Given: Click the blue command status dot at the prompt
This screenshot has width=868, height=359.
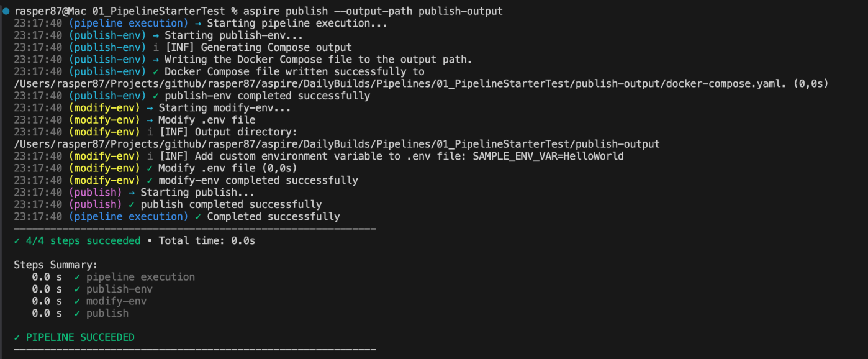Looking at the screenshot, I should [x=6, y=11].
